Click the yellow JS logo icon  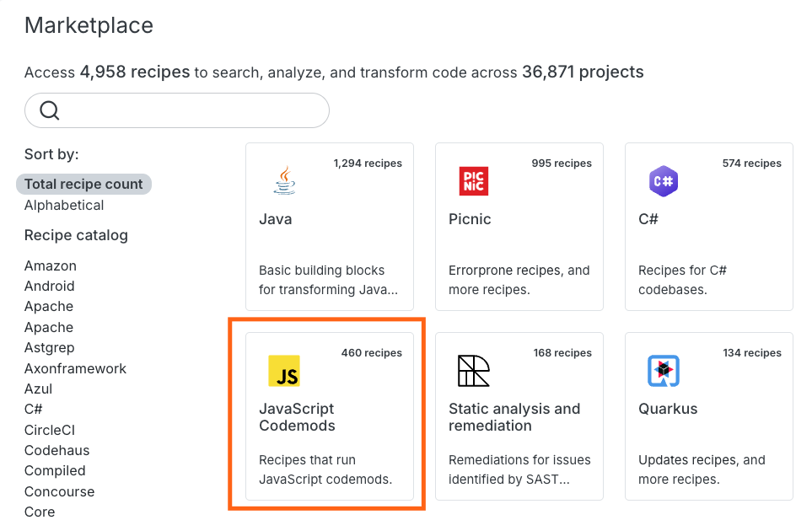tap(284, 371)
